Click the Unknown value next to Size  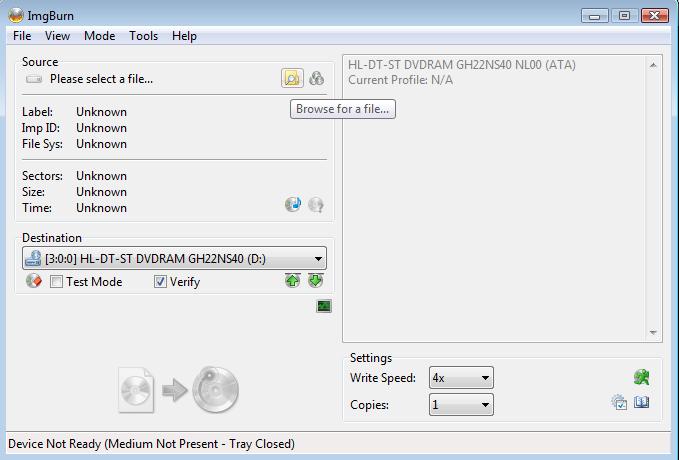pos(101,192)
